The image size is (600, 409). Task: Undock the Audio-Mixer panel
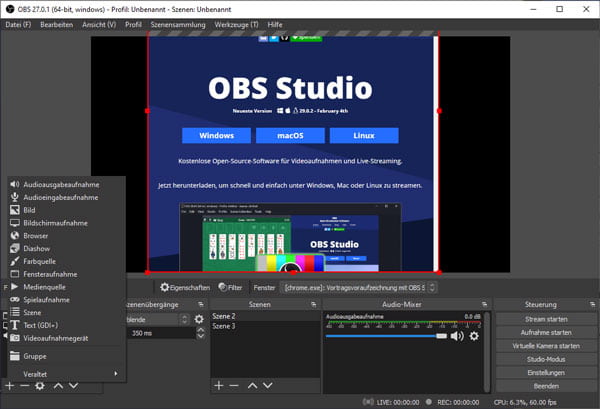tap(485, 305)
